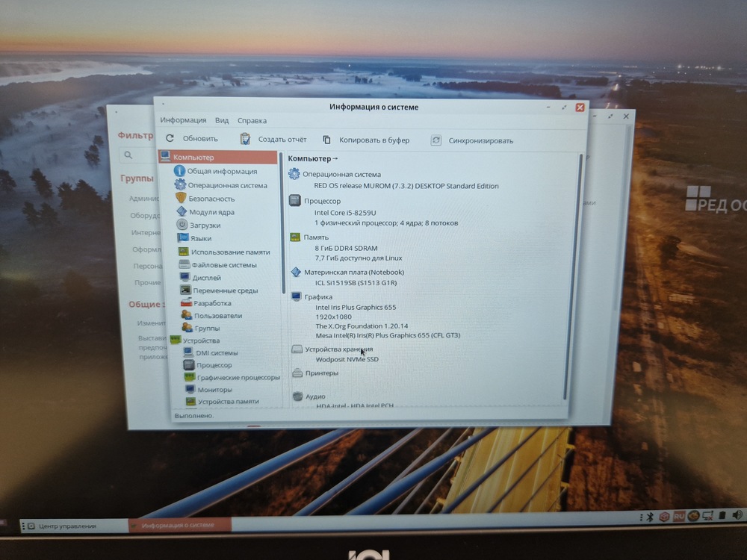The height and width of the screenshot is (560, 747).
Task: Click Информация о системе taskbar button
Action: click(180, 525)
